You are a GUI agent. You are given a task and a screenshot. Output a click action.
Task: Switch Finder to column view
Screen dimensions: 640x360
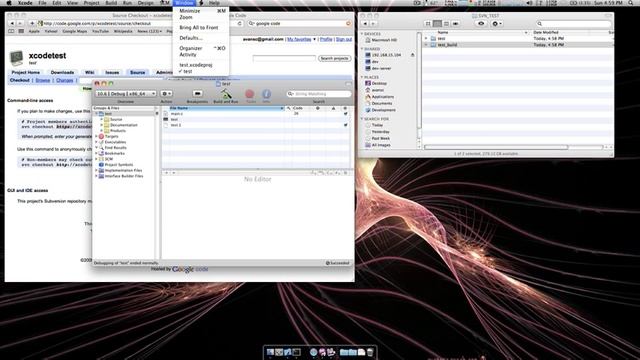click(x=446, y=24)
